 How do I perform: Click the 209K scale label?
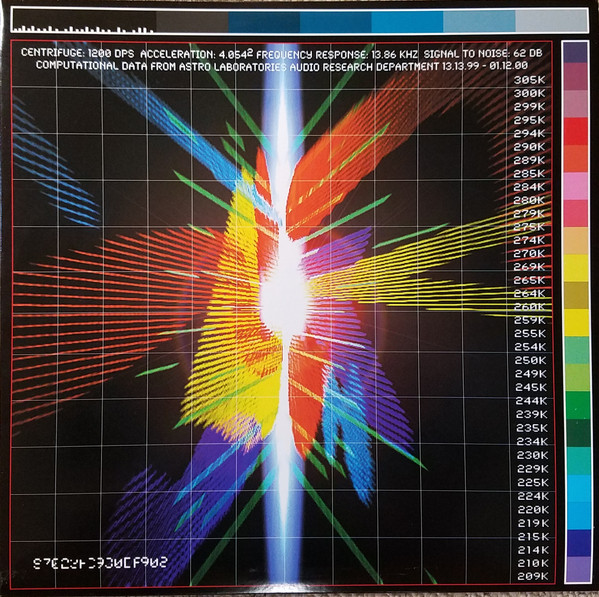point(533,576)
